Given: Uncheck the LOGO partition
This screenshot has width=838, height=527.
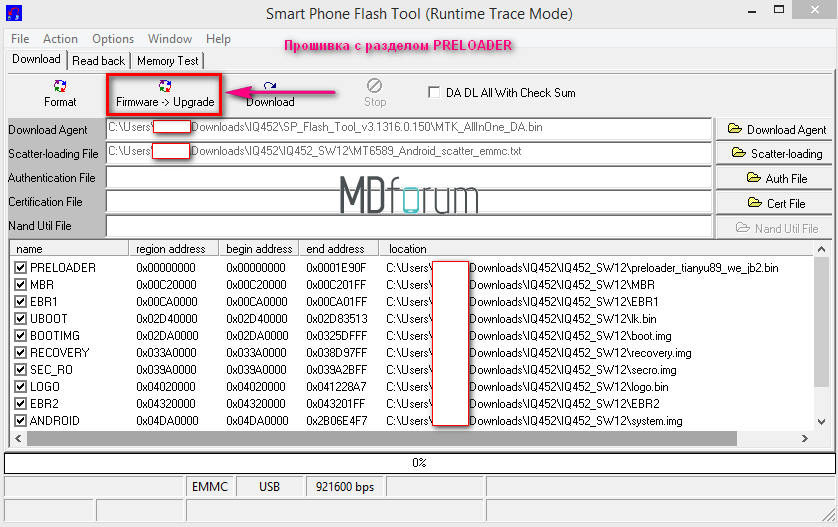Looking at the screenshot, I should coord(20,386).
